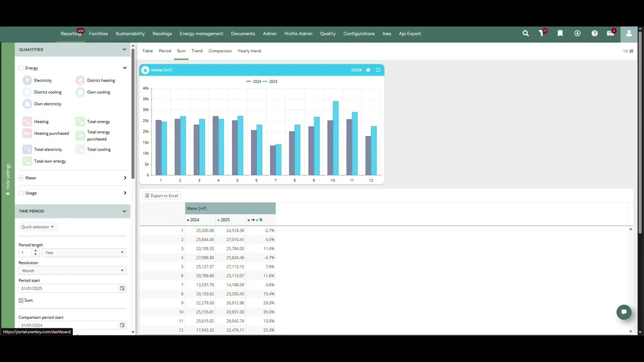
Task: Select the Own cooling quantity icon
Action: (80, 92)
